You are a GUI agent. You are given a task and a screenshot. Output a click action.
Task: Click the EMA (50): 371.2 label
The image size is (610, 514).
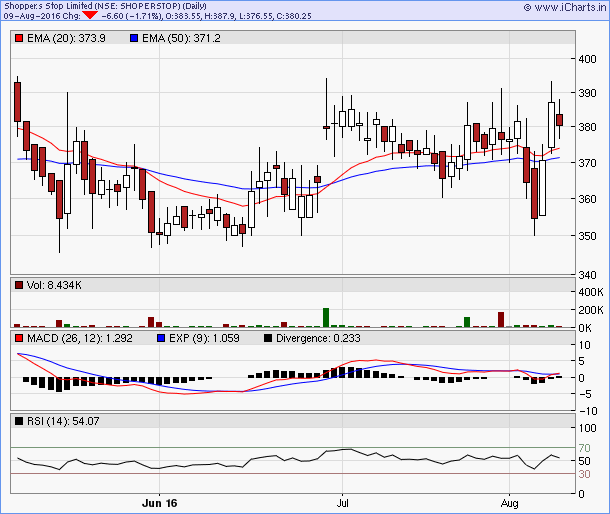(181, 38)
